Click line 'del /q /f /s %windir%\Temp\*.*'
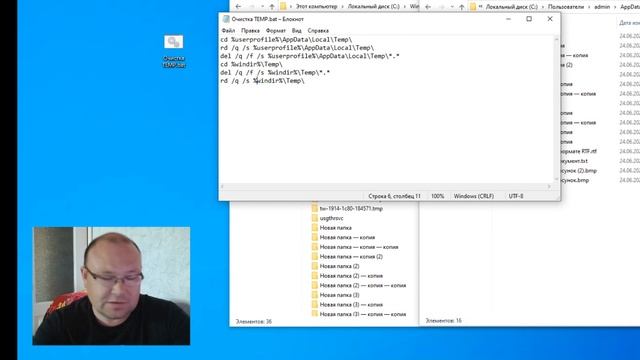Image resolution: width=640 pixels, height=360 pixels. [275, 72]
